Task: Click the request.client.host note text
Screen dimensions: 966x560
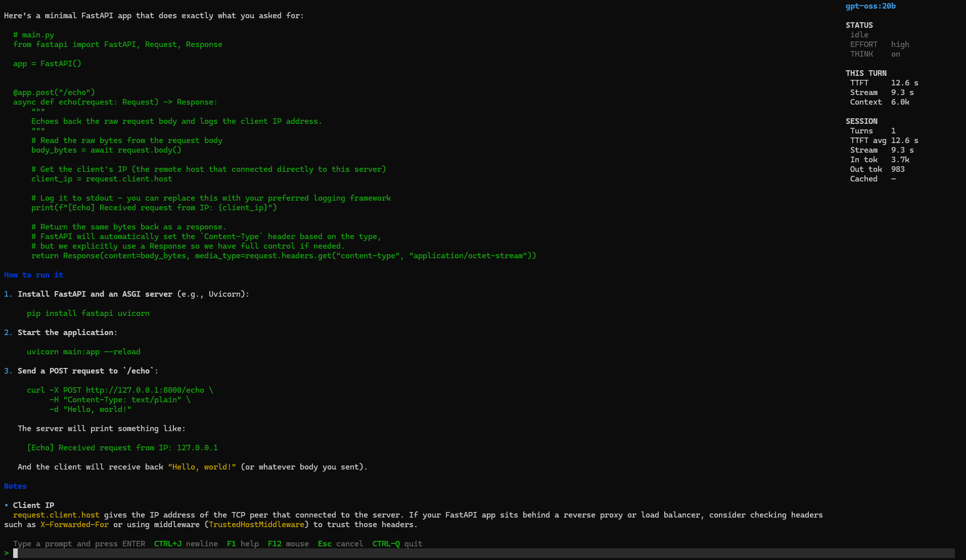Action: point(56,515)
